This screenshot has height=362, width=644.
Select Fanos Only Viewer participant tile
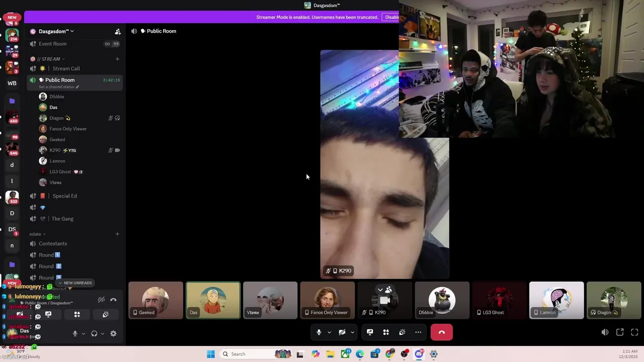tap(328, 300)
